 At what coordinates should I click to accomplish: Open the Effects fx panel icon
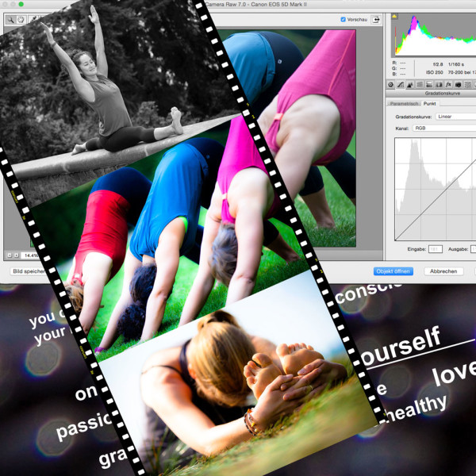click(x=448, y=85)
